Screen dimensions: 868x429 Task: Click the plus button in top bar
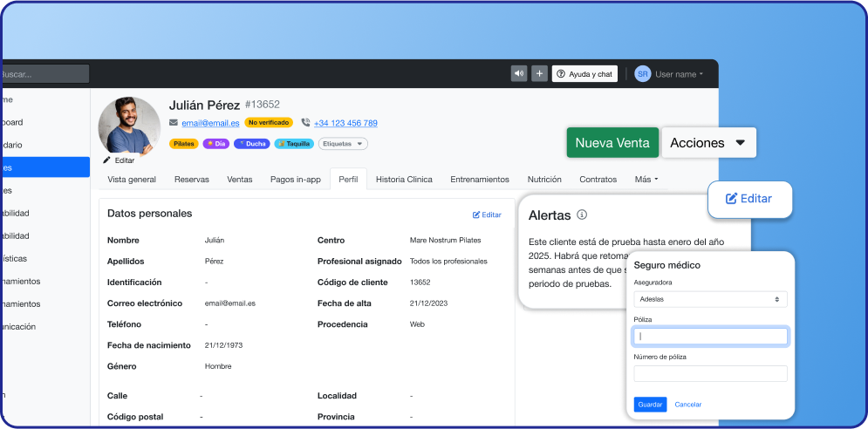coord(539,73)
